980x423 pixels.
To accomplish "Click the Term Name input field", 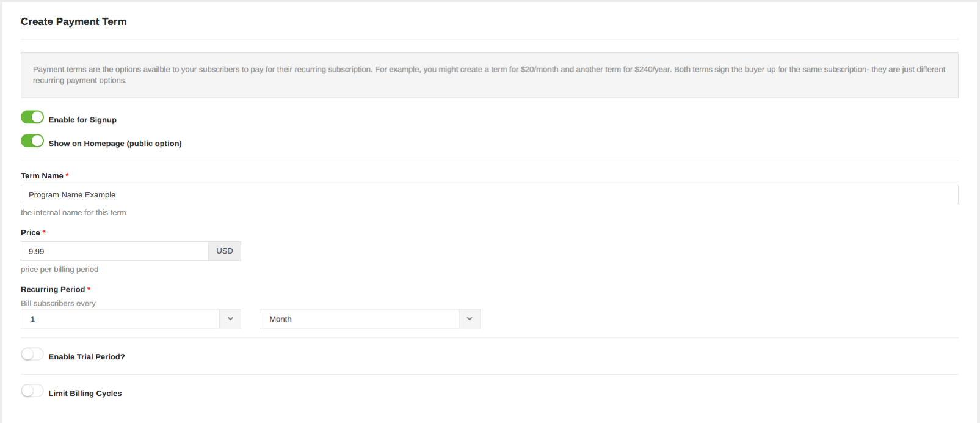I will click(x=489, y=194).
